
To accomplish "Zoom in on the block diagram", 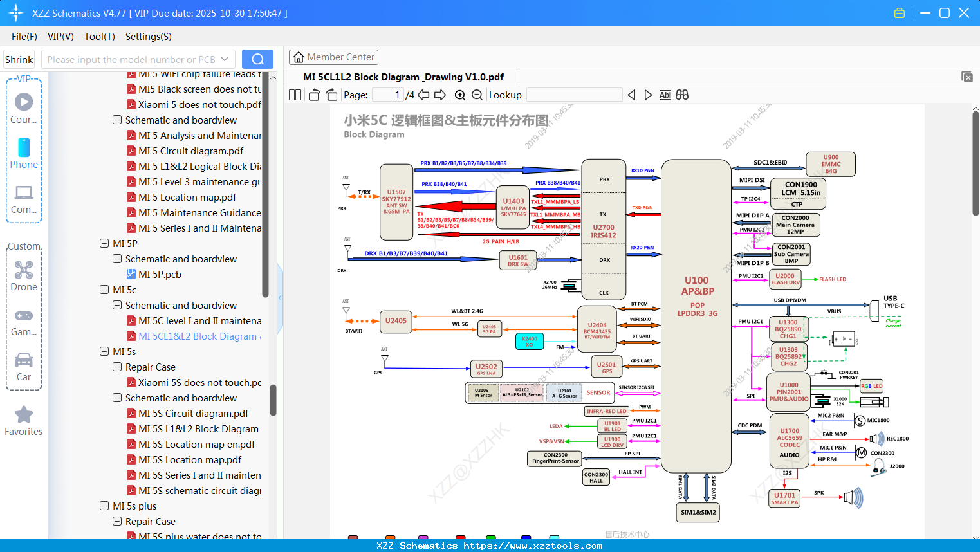I will (460, 95).
